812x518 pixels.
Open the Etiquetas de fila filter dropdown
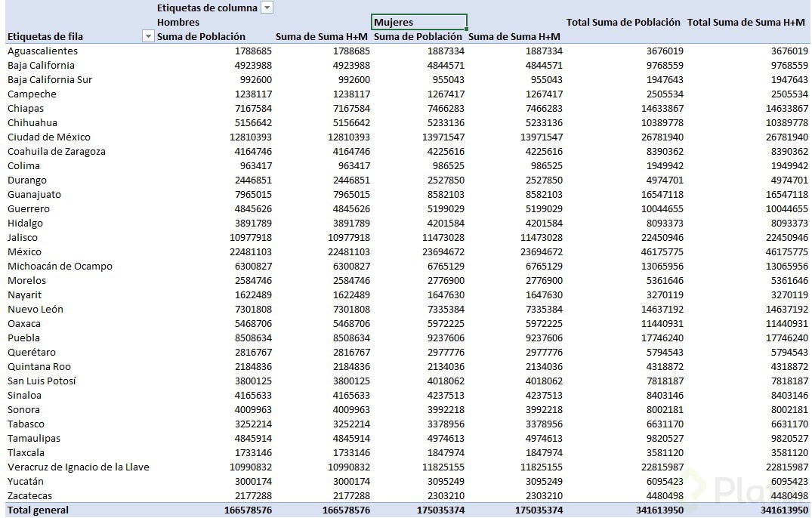coord(148,36)
